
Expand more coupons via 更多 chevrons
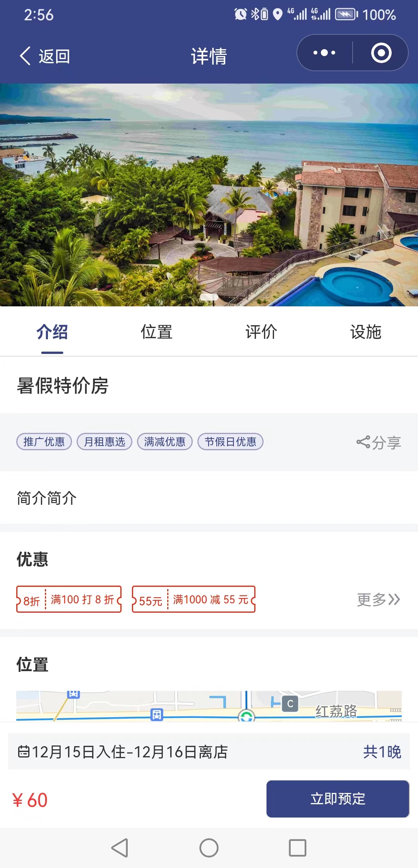(x=379, y=600)
